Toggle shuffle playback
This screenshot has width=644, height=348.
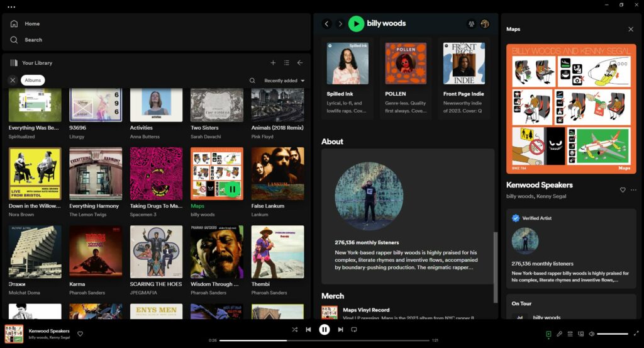(294, 330)
